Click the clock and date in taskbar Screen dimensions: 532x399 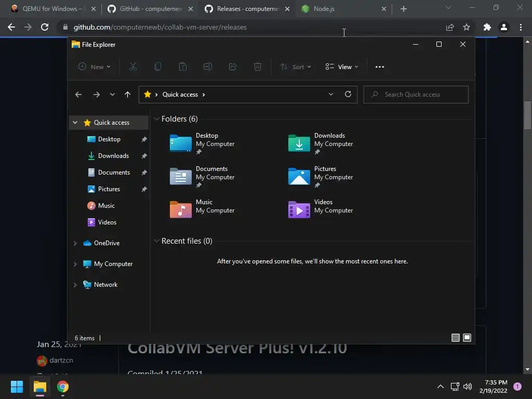(x=494, y=387)
